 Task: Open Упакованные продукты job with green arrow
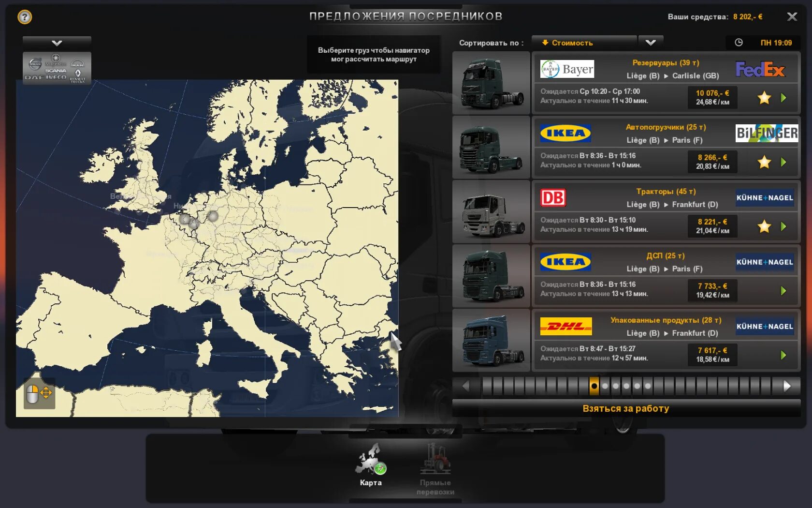click(x=783, y=355)
